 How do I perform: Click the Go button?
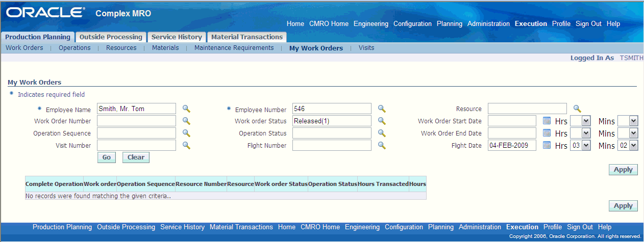point(107,157)
